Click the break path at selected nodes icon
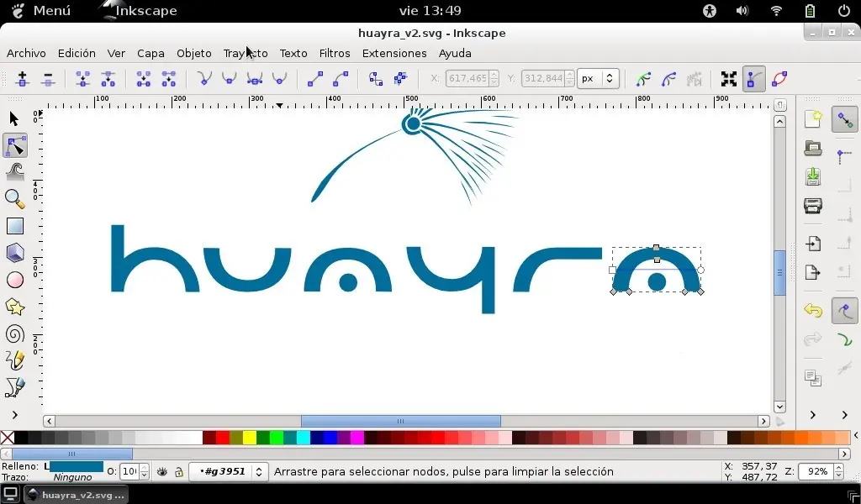The image size is (861, 504). [108, 79]
